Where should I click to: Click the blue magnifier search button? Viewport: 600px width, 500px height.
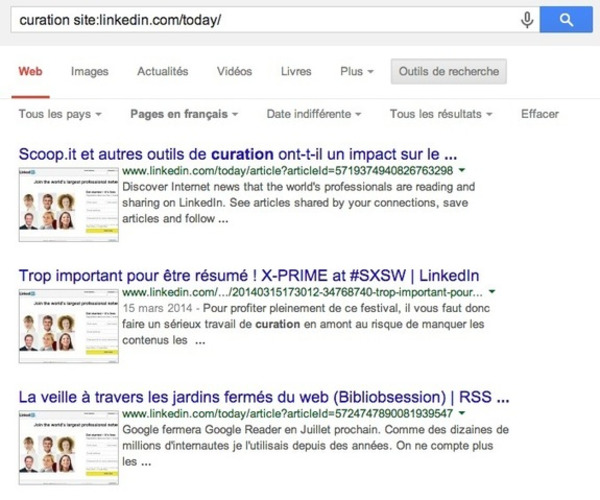[x=566, y=20]
